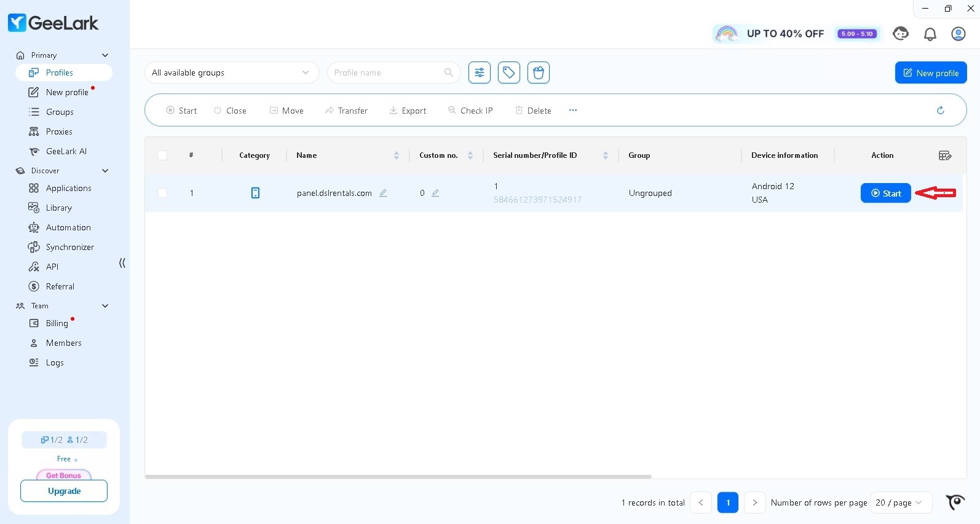Select the checkbox for row 1
The width and height of the screenshot is (980, 524).
[162, 193]
